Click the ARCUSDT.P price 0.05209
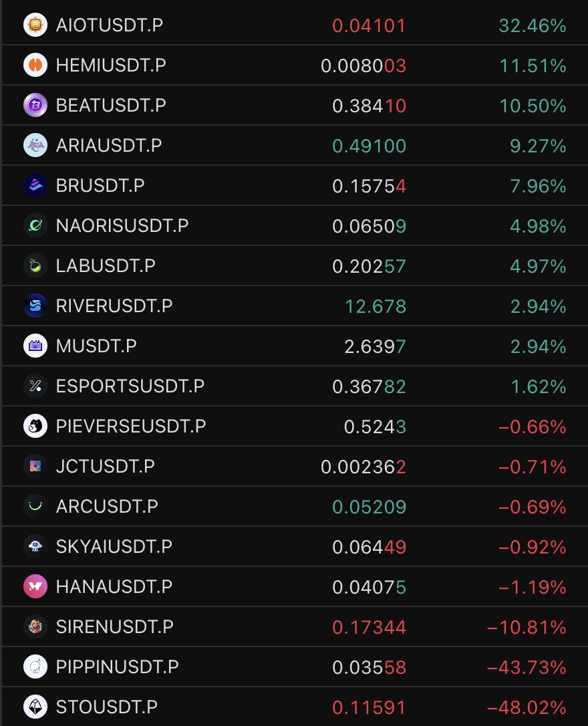Image resolution: width=588 pixels, height=726 pixels. [369, 507]
